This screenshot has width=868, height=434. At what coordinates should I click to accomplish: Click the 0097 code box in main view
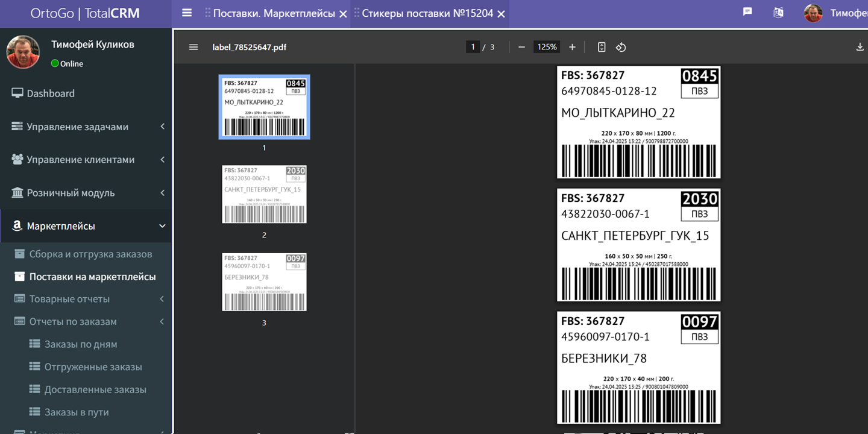tap(700, 322)
